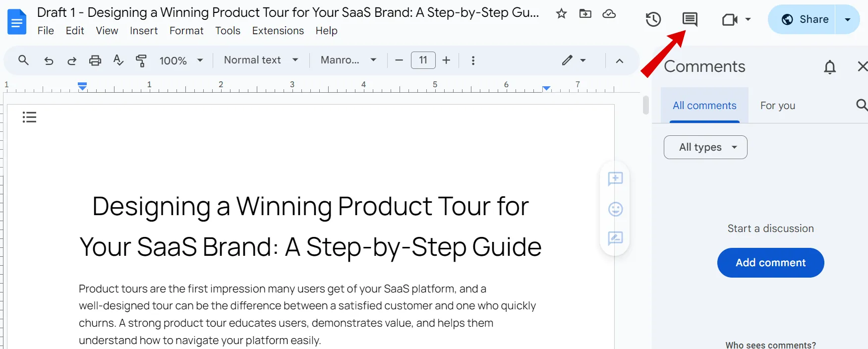Screen dimensions: 868x349
Task: Toggle the comments panel icon
Action: click(690, 19)
